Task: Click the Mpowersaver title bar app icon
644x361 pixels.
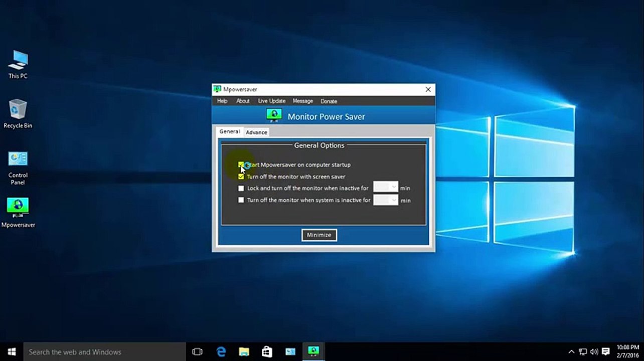Action: click(217, 89)
